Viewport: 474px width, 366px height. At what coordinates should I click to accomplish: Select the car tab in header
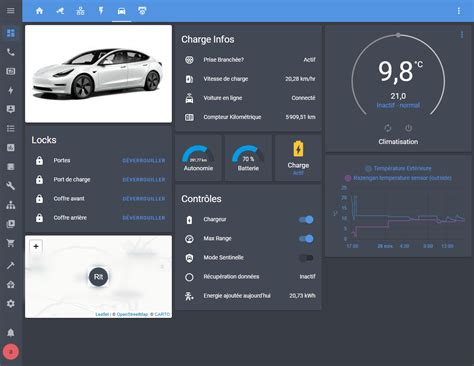coord(121,11)
